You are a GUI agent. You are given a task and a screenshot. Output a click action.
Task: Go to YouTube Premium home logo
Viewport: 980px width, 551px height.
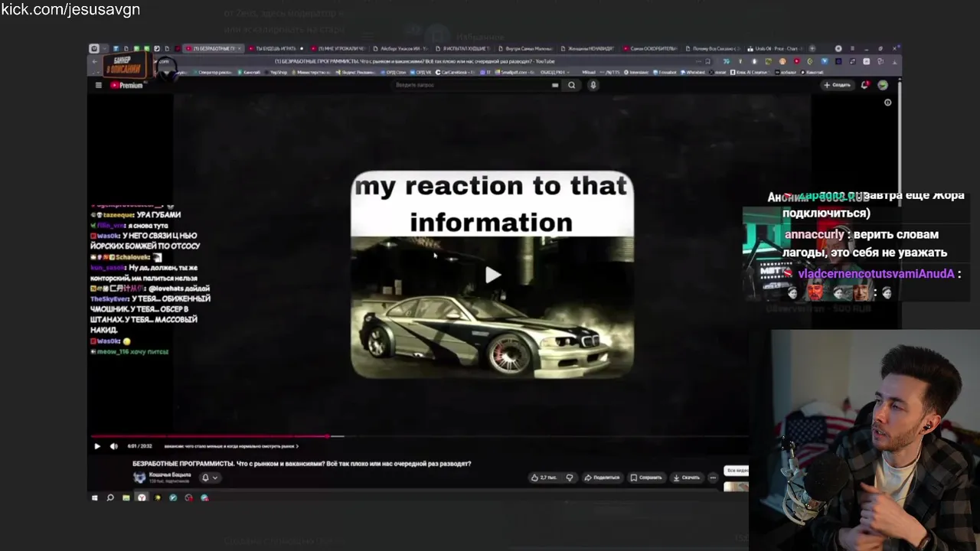point(127,85)
